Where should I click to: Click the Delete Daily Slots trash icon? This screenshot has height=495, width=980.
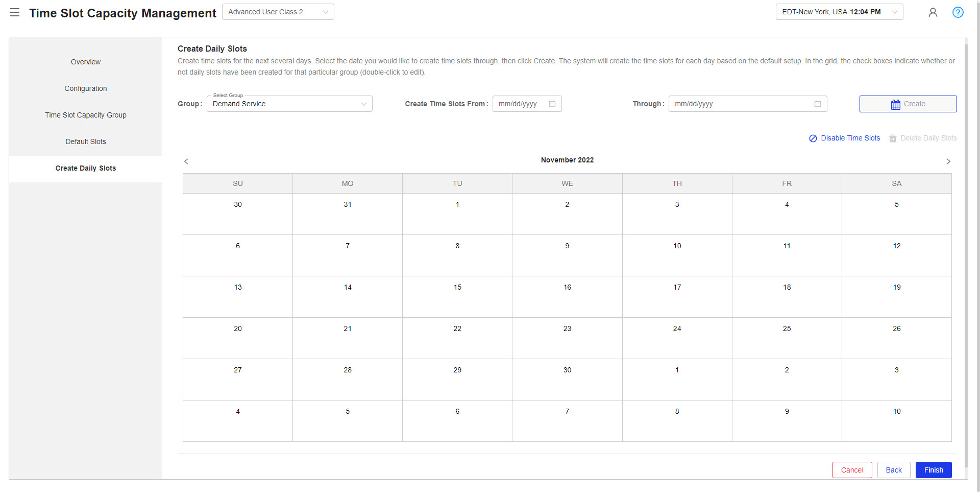click(x=892, y=138)
